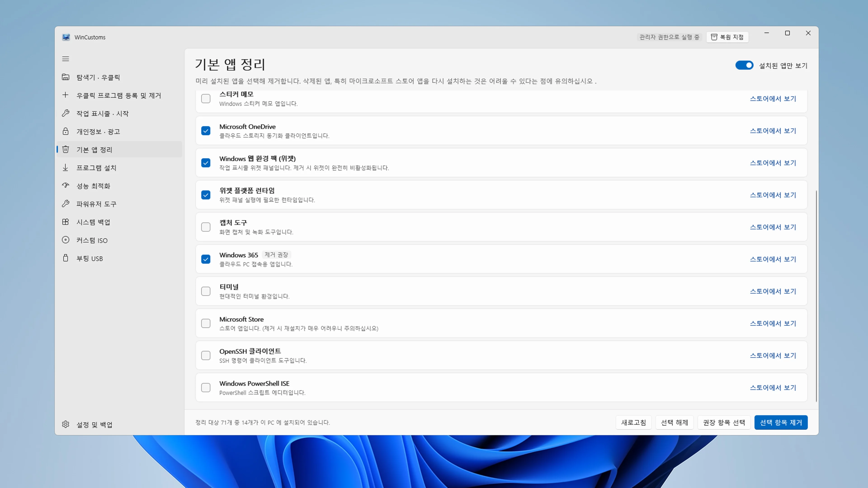Viewport: 868px width, 488px height.
Task: Open 시스템 백업 section
Action: tap(119, 222)
